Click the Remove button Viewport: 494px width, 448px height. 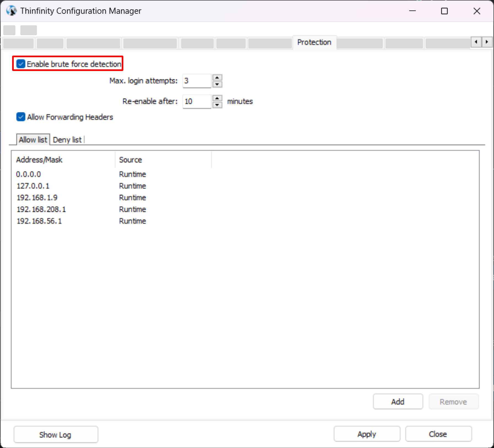tap(454, 402)
